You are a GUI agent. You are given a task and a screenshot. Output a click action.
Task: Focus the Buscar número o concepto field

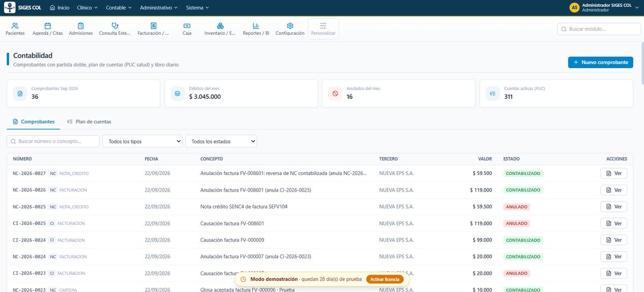[x=53, y=141]
